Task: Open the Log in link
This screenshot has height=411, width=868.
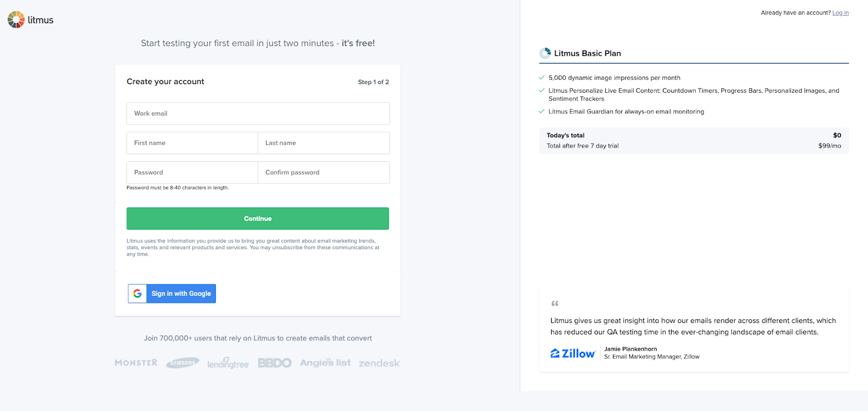Action: tap(840, 12)
